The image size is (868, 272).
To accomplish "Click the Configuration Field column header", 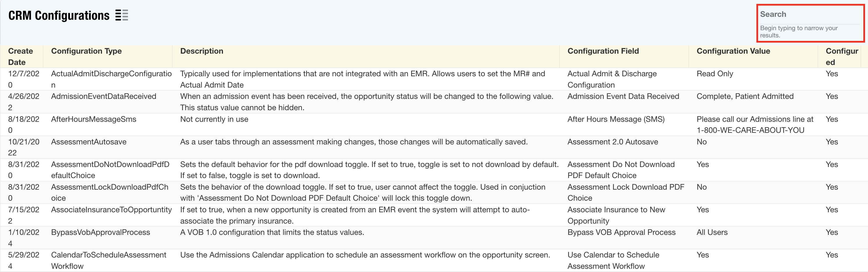I will click(x=603, y=51).
